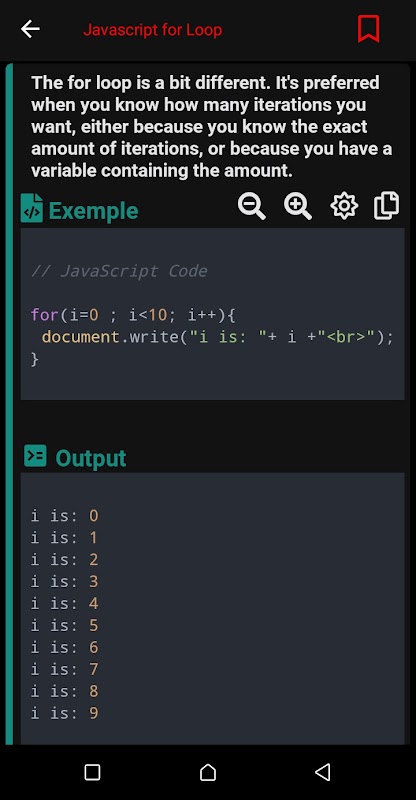Copy the example code to clipboard

coord(386,206)
